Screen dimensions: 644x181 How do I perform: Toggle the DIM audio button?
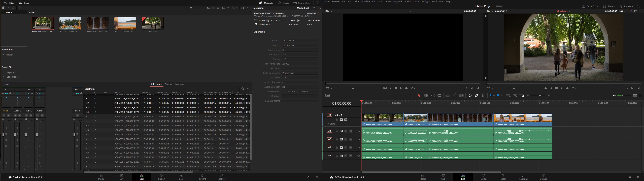pyautogui.click(x=635, y=96)
